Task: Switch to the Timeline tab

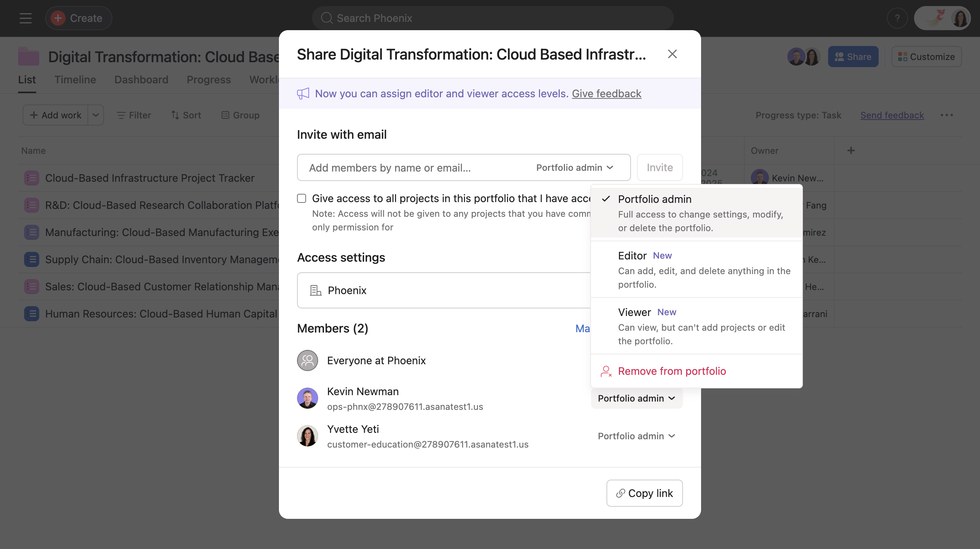Action: 75,80
